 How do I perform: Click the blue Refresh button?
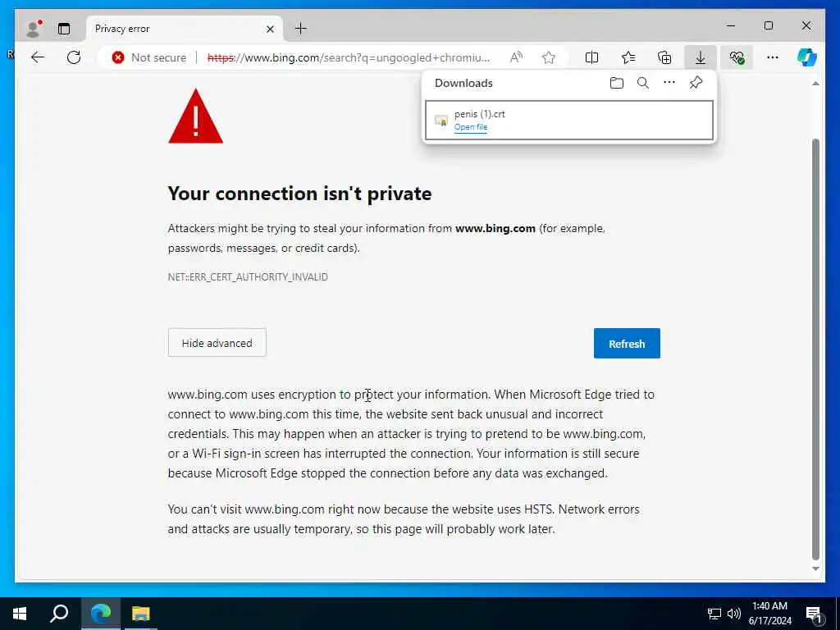(x=627, y=344)
